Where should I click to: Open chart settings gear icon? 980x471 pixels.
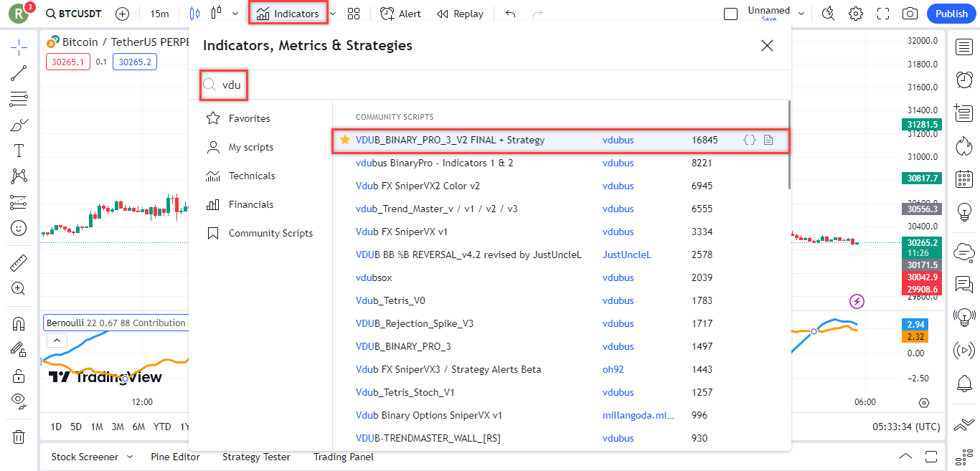tap(855, 14)
